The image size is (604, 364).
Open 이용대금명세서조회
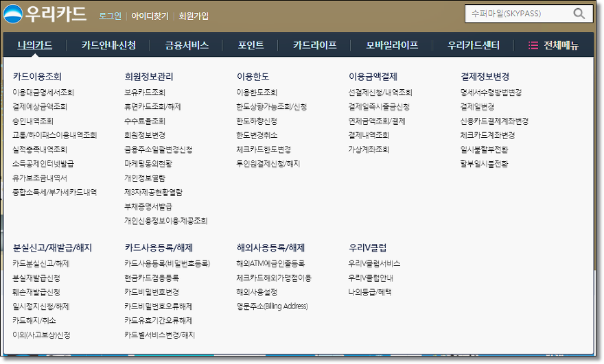[x=43, y=93]
